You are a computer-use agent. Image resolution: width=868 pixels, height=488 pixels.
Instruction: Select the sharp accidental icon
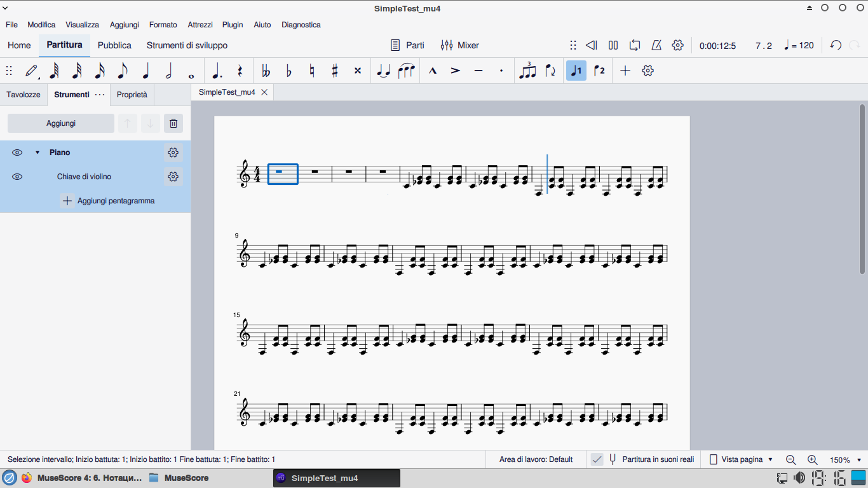click(x=335, y=71)
